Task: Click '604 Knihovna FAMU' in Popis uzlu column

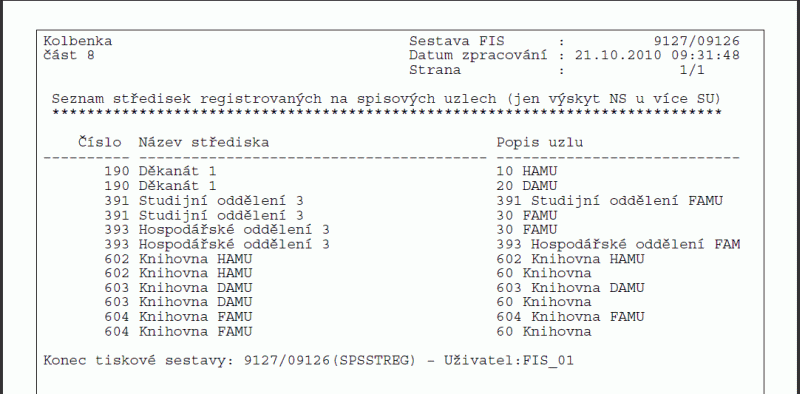Action: click(570, 317)
